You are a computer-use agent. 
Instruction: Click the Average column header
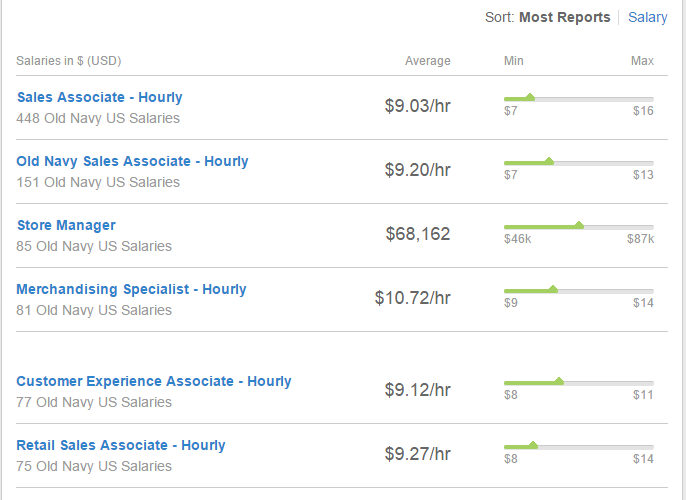427,61
